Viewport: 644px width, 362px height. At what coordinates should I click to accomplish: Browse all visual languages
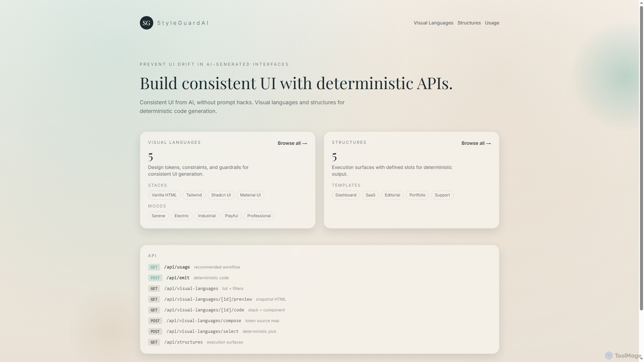click(292, 143)
